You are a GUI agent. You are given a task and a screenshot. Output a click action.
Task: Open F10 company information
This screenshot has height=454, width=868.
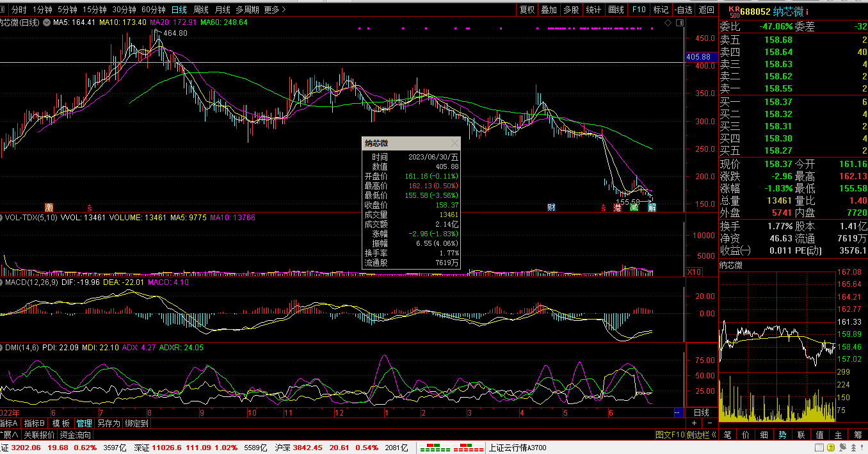click(x=639, y=10)
